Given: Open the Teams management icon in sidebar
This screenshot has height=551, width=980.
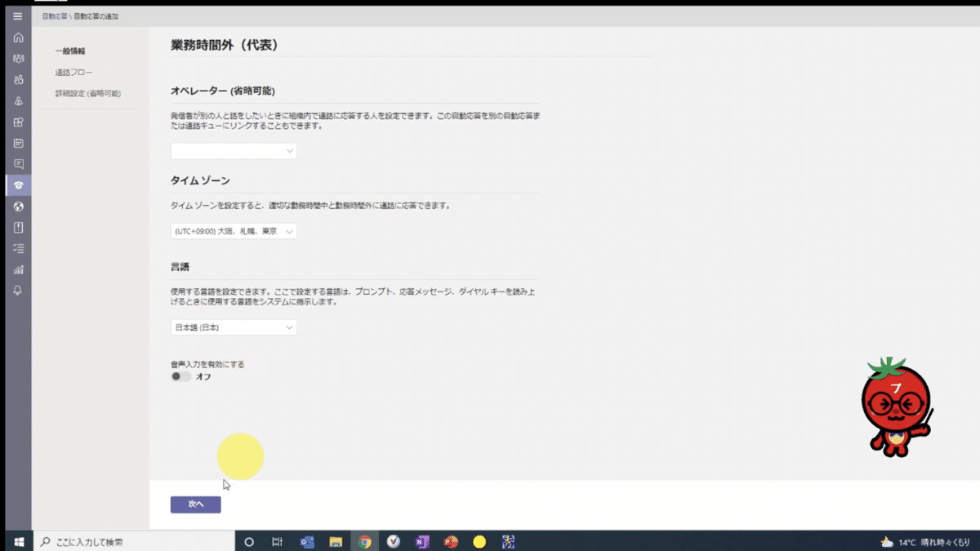Looking at the screenshot, I should (18, 58).
